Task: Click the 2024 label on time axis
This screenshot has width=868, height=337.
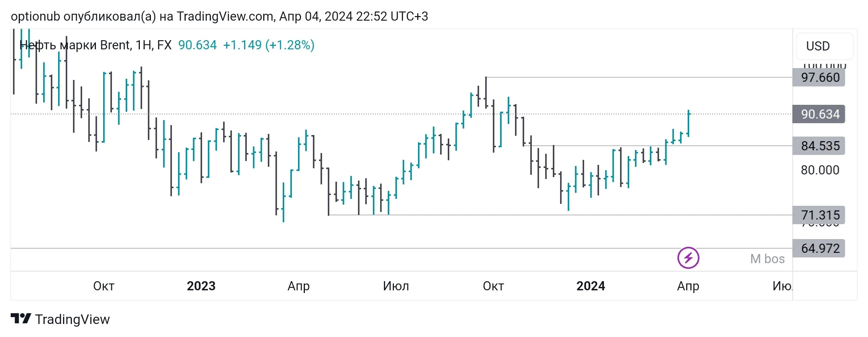Action: [x=591, y=286]
